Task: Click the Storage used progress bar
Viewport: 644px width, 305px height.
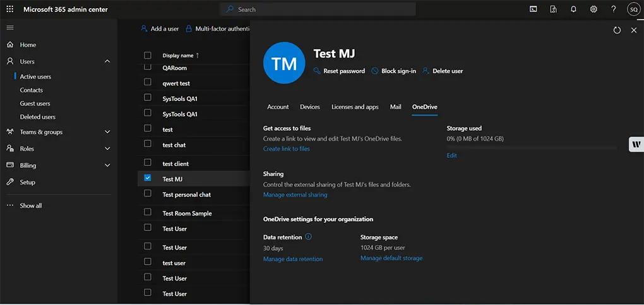Action: pos(532,147)
